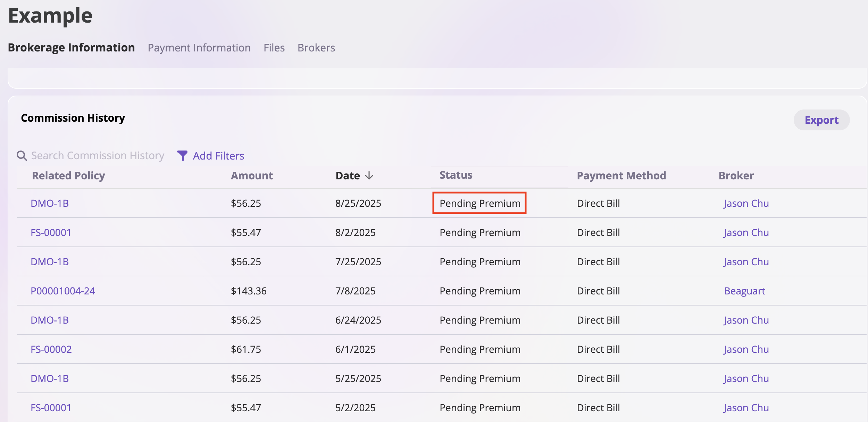Click Jason Chu on the 8/2/2025 row
The image size is (868, 422).
[x=746, y=233]
